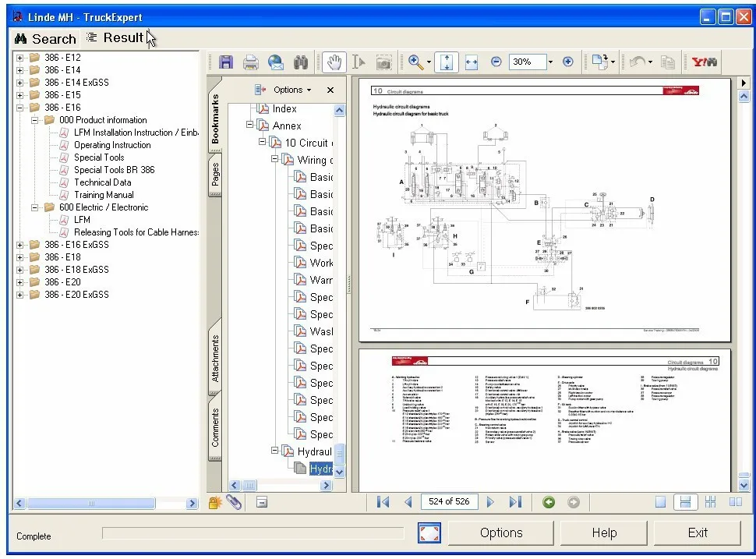Close the bookmarks panel
This screenshot has width=756, height=559.
point(330,90)
